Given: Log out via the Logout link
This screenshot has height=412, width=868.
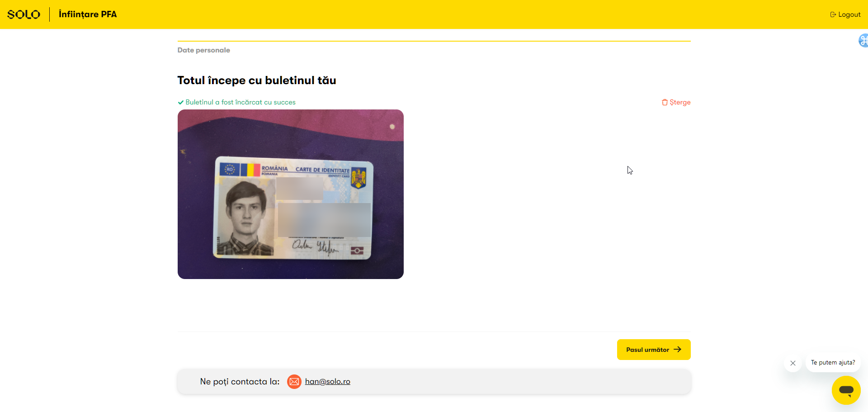Looking at the screenshot, I should 845,14.
